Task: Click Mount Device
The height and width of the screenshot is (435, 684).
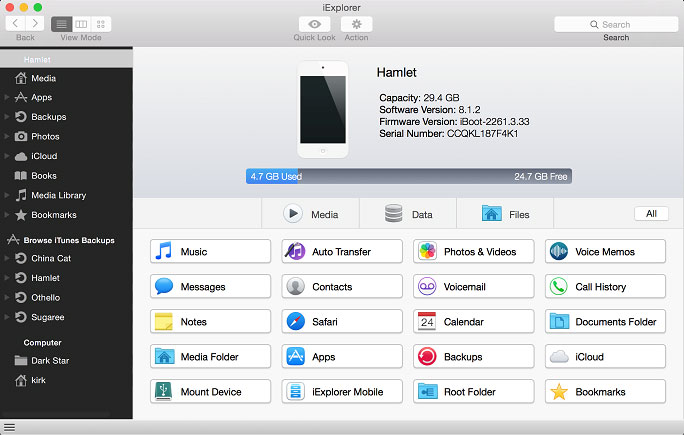Action: click(x=210, y=391)
